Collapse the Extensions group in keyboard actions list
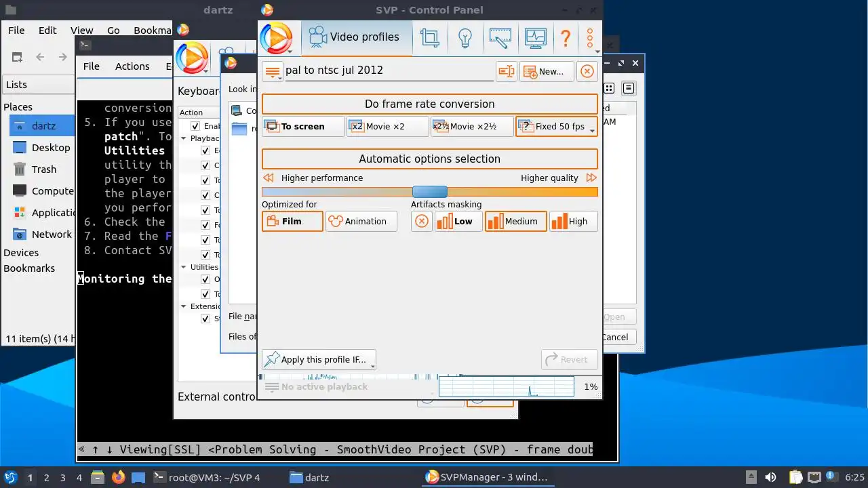 [184, 306]
